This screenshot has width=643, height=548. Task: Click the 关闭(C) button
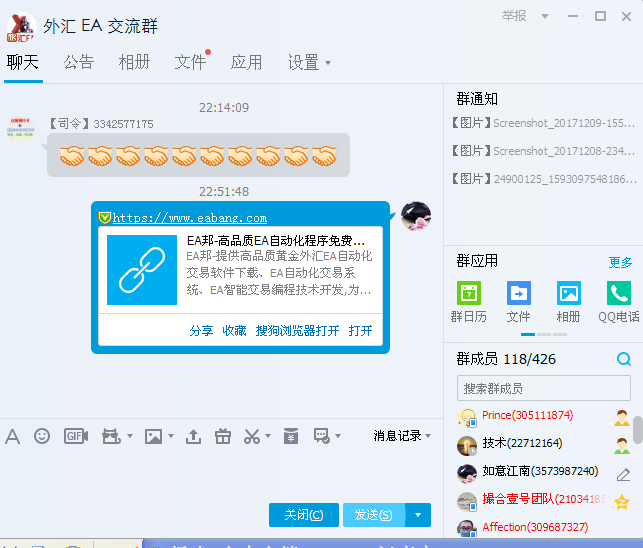304,515
